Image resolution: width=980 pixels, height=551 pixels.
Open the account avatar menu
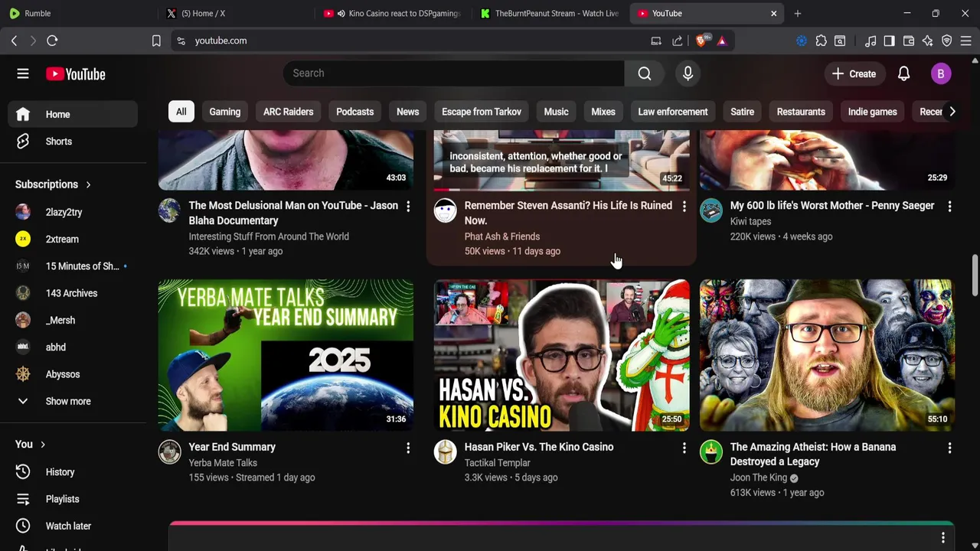coord(941,73)
